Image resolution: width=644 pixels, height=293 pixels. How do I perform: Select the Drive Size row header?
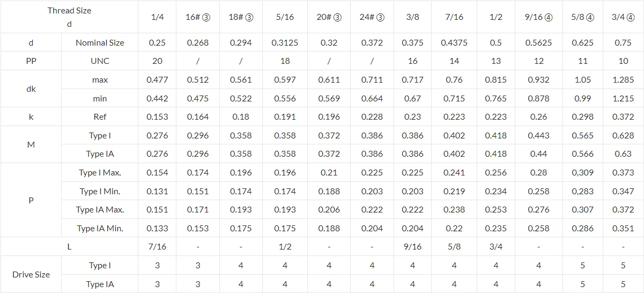click(x=31, y=275)
